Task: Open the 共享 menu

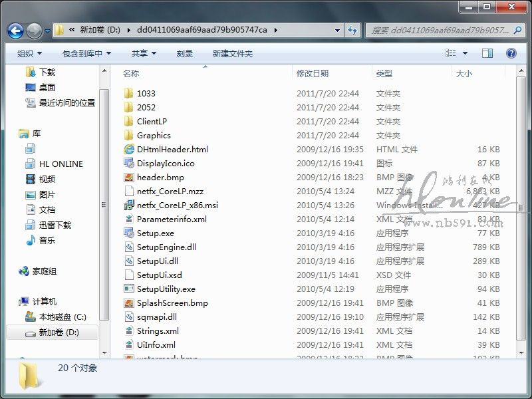Action: pos(144,53)
